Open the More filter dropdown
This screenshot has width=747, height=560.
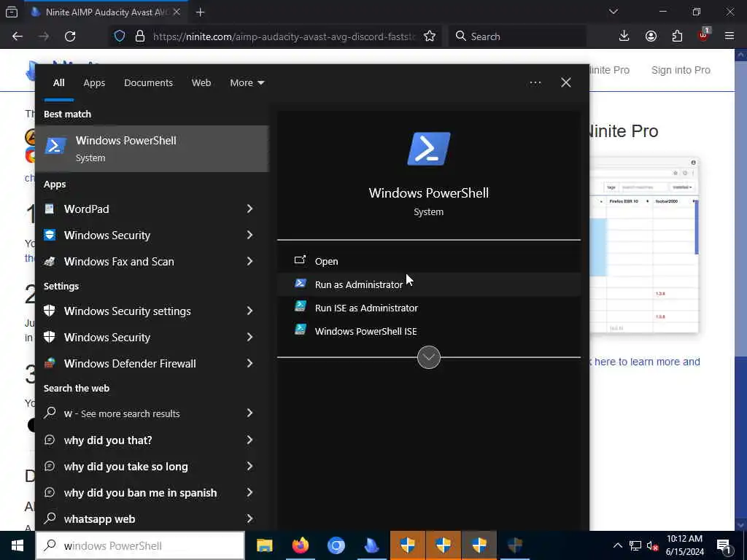247,83
